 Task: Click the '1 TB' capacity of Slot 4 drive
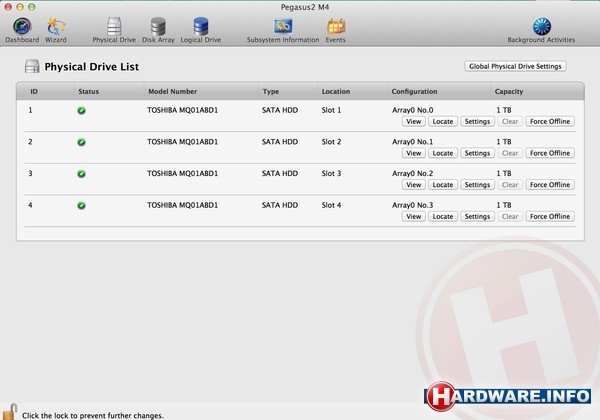504,205
